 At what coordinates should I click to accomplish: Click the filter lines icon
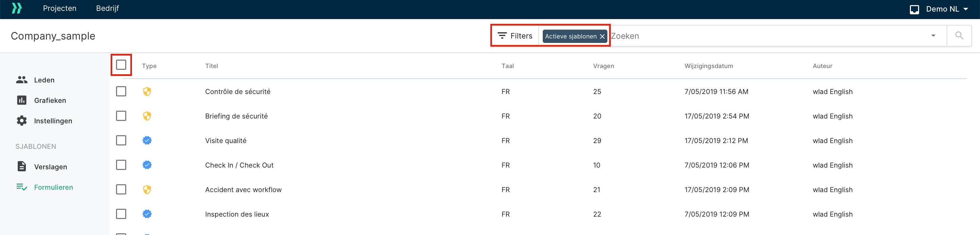point(502,36)
